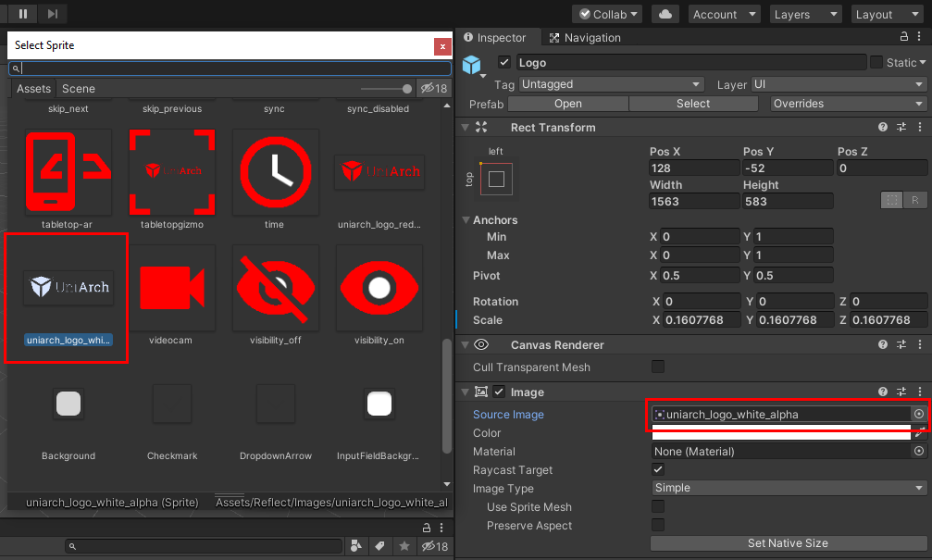Click the color eyedropper icon

coord(918,433)
